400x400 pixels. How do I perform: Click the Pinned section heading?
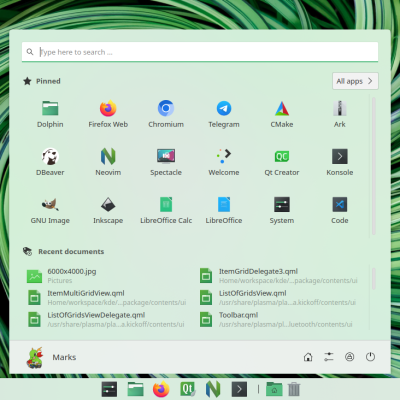(48, 81)
